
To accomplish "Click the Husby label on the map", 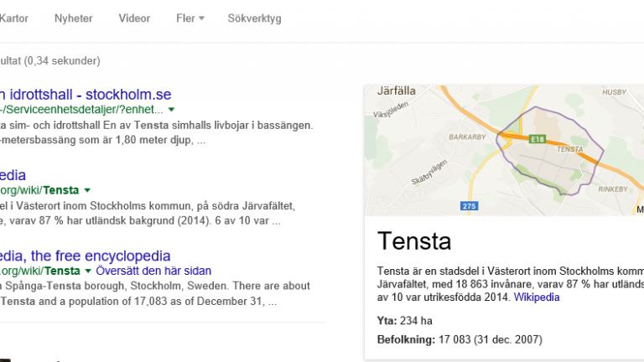I will [614, 92].
